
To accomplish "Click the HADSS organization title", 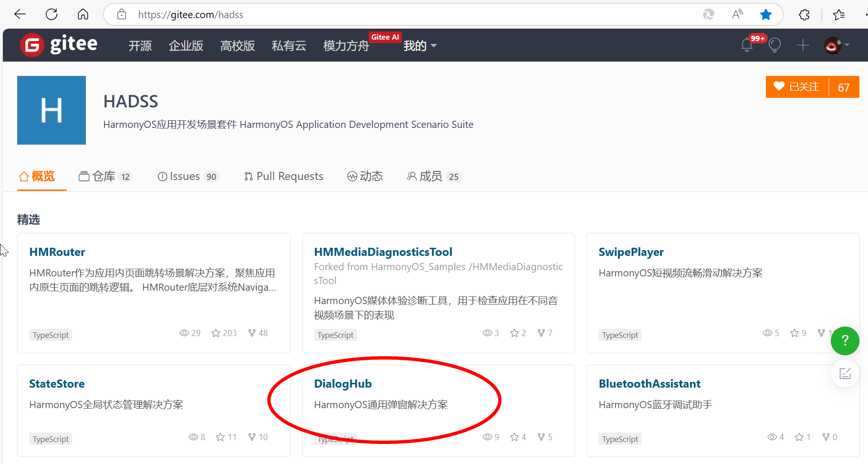I will 131,102.
